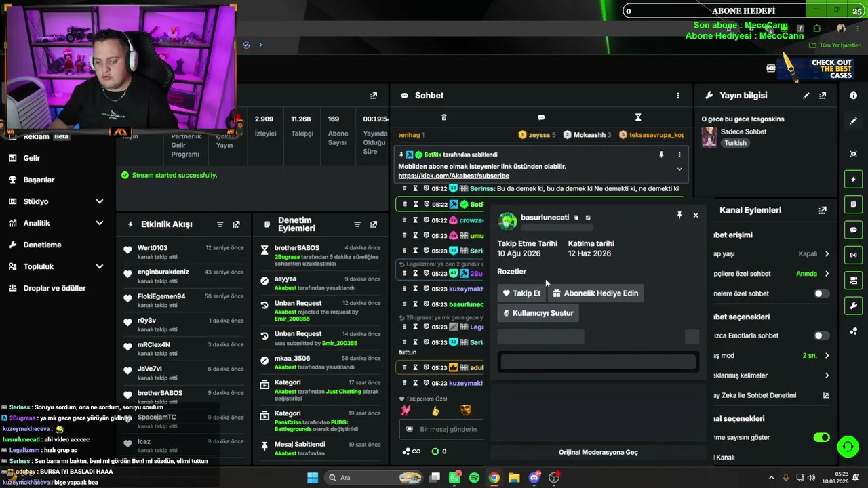Open the Kapalı account age setting
Viewport: 868px width, 488px height.
tap(814, 254)
